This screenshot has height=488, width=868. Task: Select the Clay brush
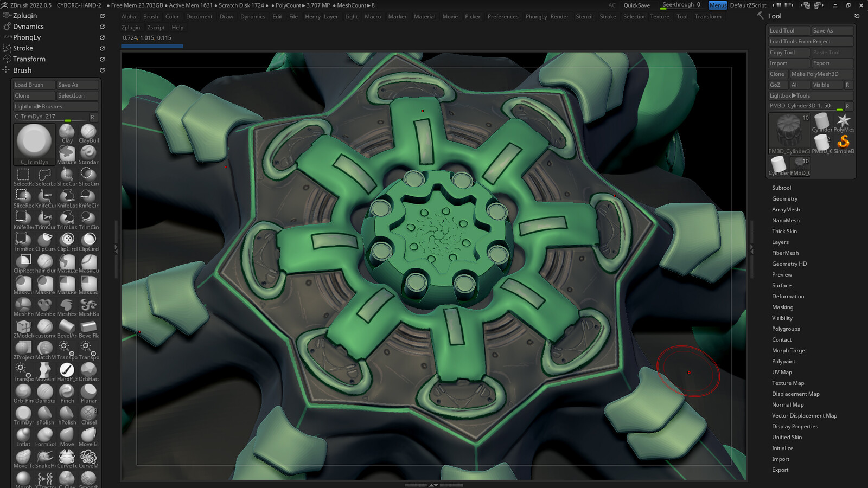(x=67, y=133)
